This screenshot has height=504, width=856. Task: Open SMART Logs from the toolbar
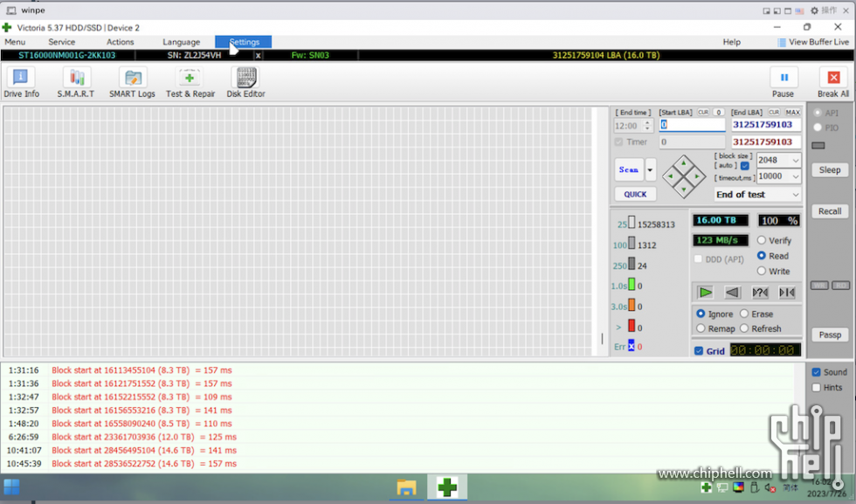[132, 82]
